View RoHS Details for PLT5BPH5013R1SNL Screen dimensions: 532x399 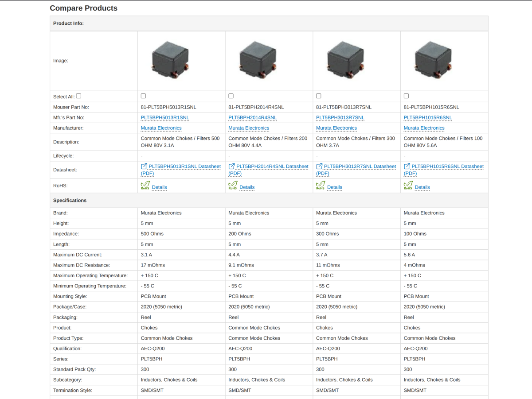(160, 187)
